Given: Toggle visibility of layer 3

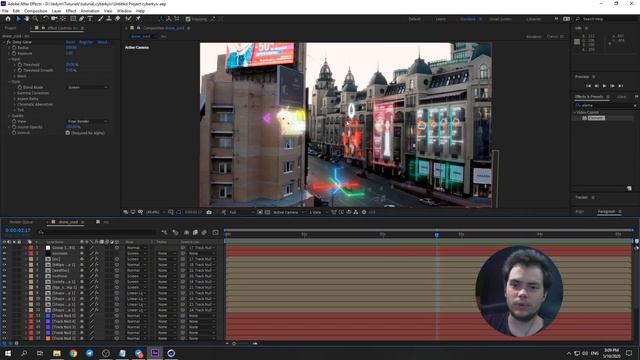Looking at the screenshot, I should click(x=4, y=259).
